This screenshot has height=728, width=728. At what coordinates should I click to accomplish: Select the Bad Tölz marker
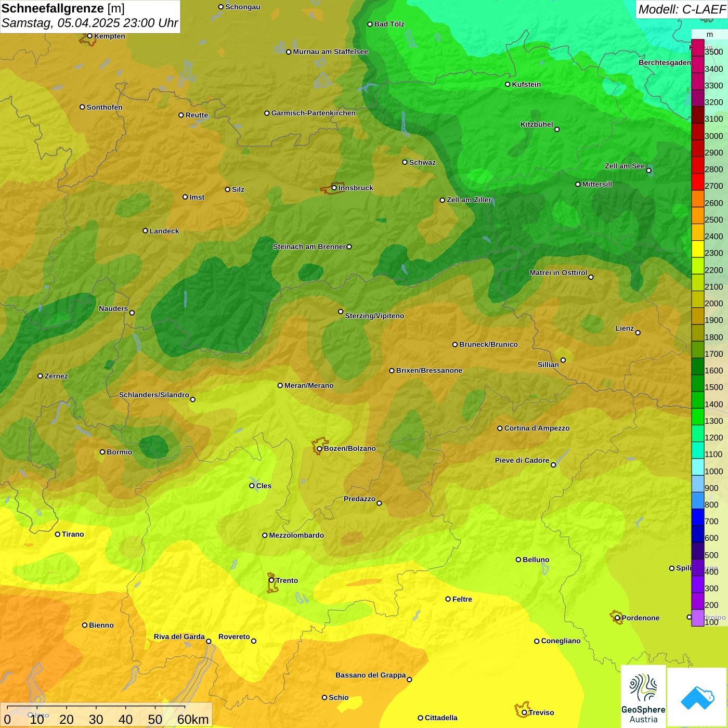(370, 24)
